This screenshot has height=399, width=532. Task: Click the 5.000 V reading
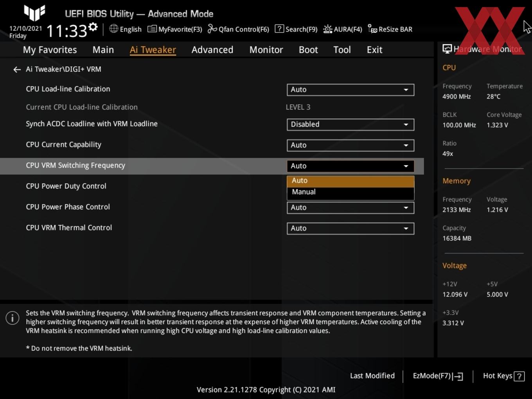pos(497,295)
